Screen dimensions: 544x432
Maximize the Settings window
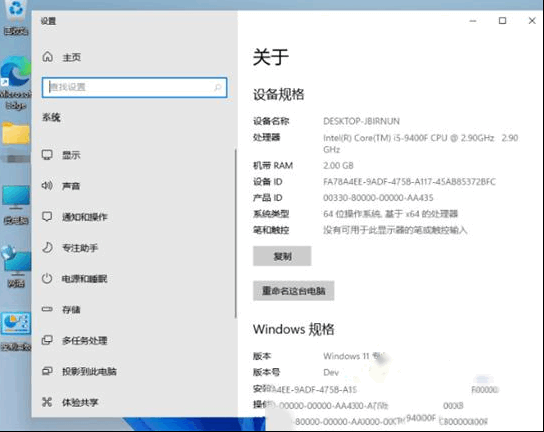(x=502, y=21)
